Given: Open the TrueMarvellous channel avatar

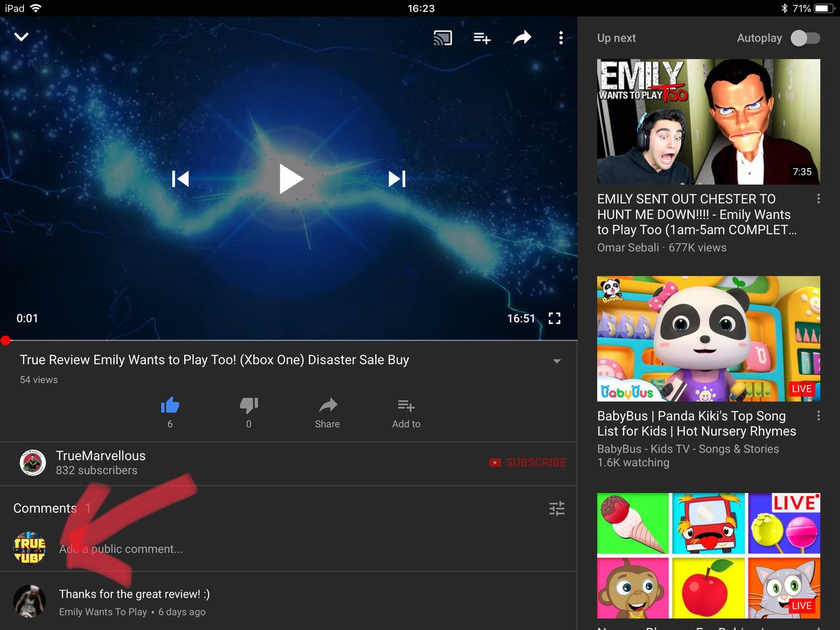Looking at the screenshot, I should [32, 463].
